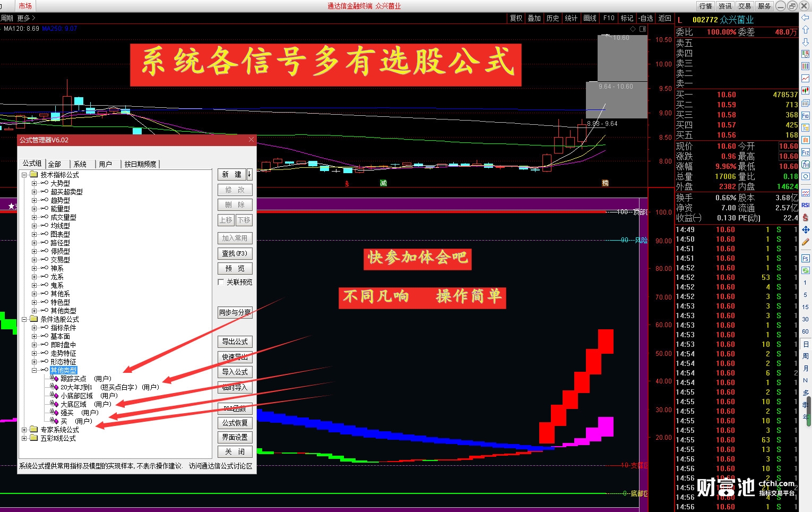Click the 导入公式 button
812x512 pixels.
tap(235, 372)
